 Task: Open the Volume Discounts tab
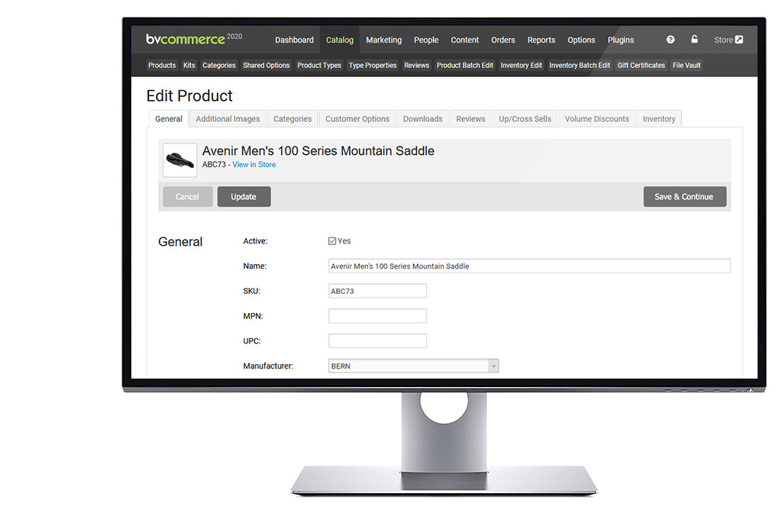596,119
